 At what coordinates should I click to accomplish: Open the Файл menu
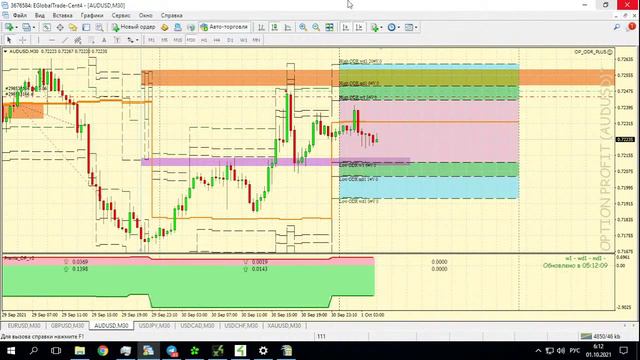click(20, 16)
